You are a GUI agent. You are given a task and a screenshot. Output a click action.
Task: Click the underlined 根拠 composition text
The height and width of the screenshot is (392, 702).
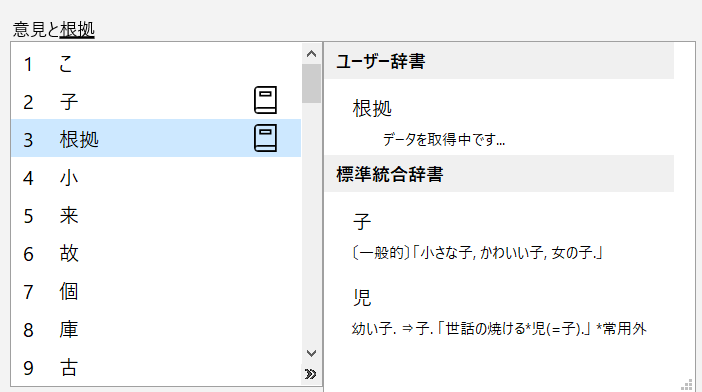(x=77, y=30)
